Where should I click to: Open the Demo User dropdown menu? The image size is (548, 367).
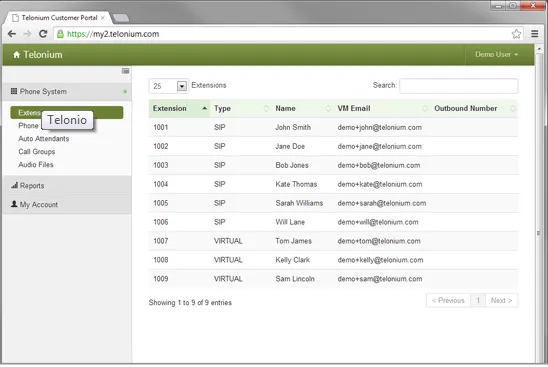[496, 55]
